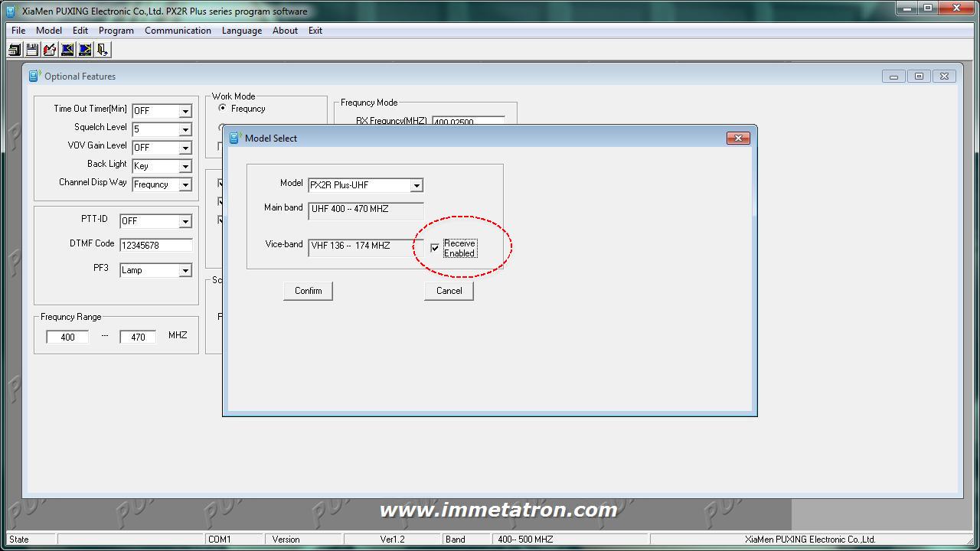The image size is (980, 551).
Task: Click the read-from-radio left arrow icon
Action: click(x=67, y=50)
